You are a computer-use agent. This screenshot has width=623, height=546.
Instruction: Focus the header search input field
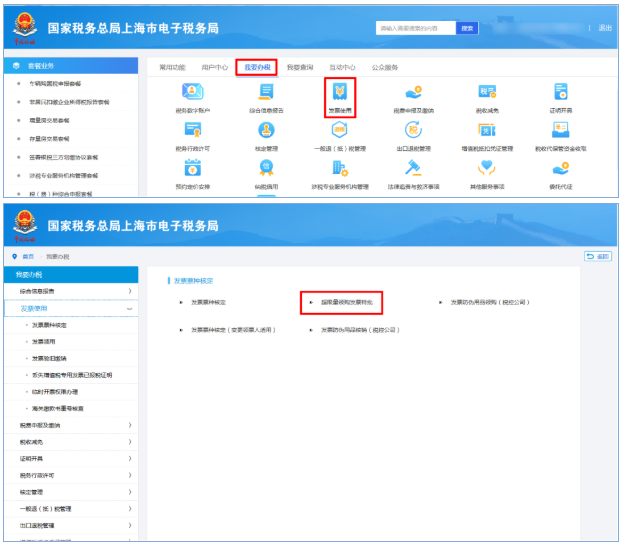pos(416,28)
